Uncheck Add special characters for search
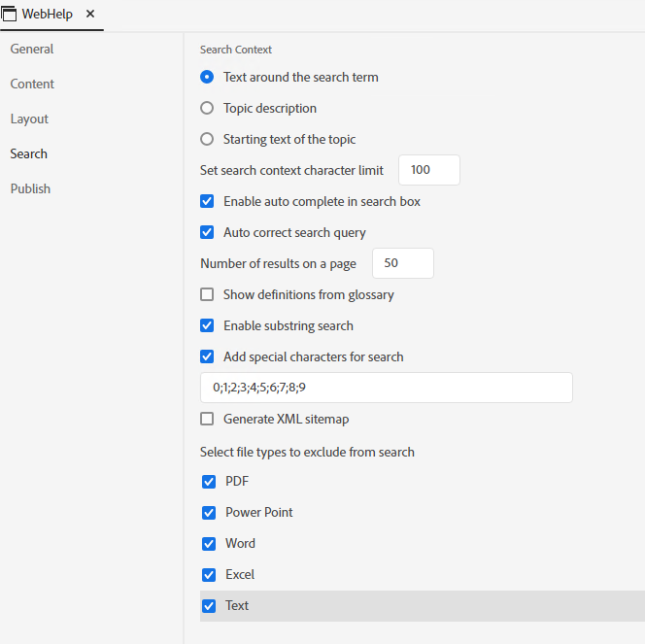Viewport: 645px width, 644px height. pyautogui.click(x=207, y=357)
